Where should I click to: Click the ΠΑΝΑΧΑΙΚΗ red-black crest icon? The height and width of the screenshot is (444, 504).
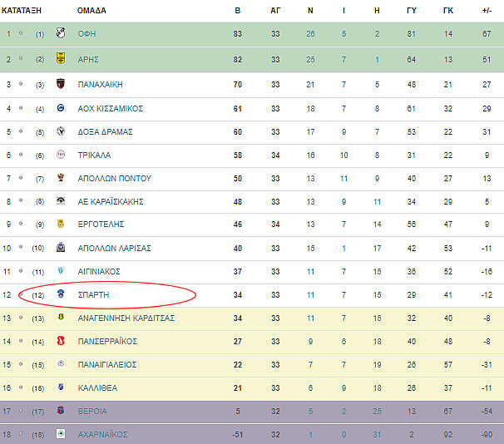coord(61,83)
